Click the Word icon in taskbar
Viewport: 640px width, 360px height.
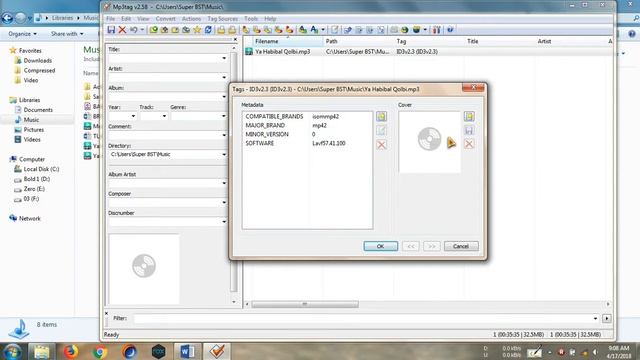pos(187,351)
